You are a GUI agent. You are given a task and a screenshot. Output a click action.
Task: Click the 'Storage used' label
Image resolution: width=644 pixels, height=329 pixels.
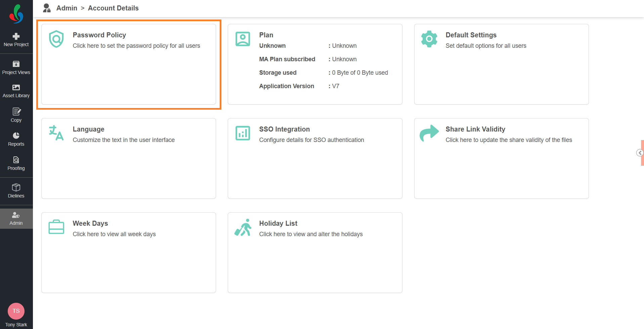pyautogui.click(x=278, y=73)
